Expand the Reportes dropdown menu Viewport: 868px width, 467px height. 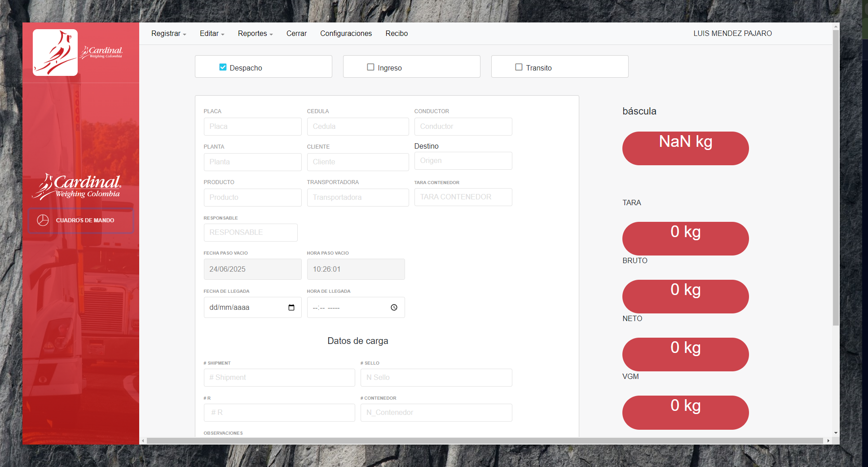pyautogui.click(x=255, y=34)
